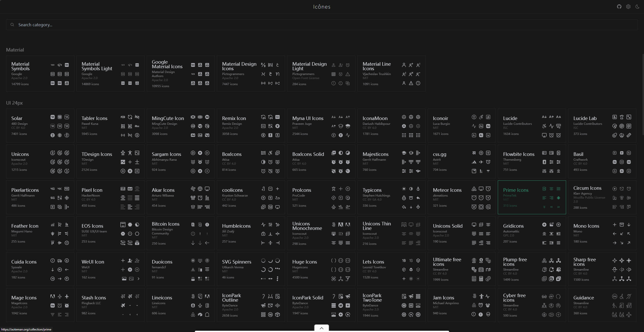Open the settings gear icon
The height and width of the screenshot is (332, 644).
pyautogui.click(x=628, y=7)
